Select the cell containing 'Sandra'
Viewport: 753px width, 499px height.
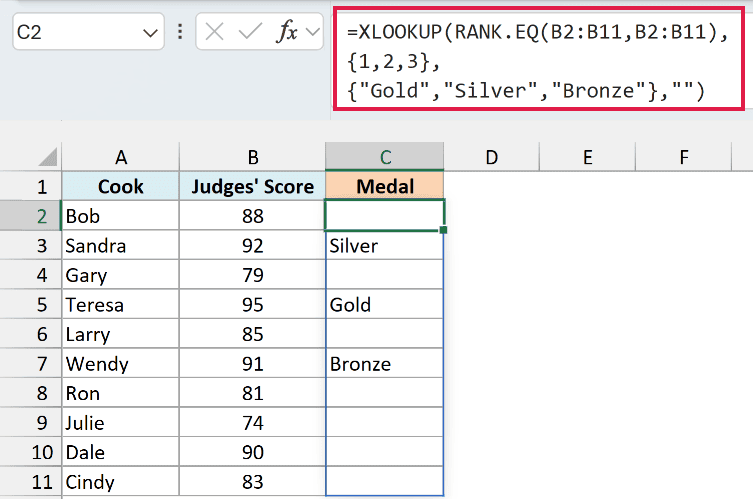[x=121, y=245]
